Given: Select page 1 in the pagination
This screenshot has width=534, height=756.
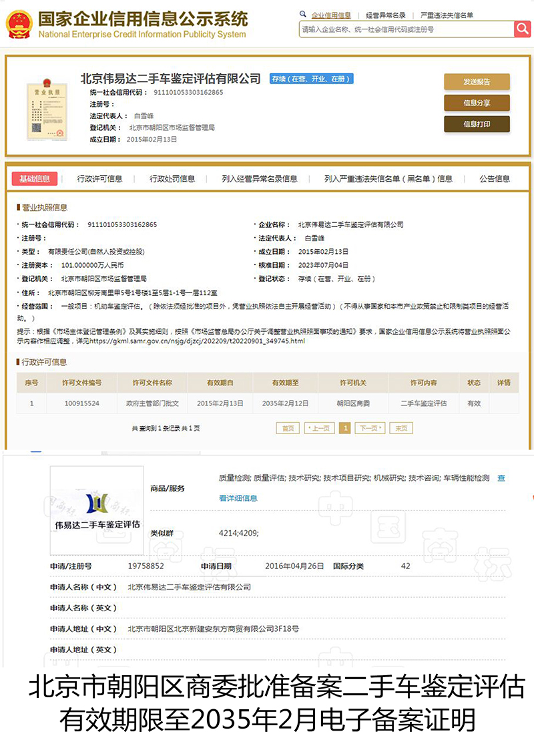Looking at the screenshot, I should coord(345,428).
